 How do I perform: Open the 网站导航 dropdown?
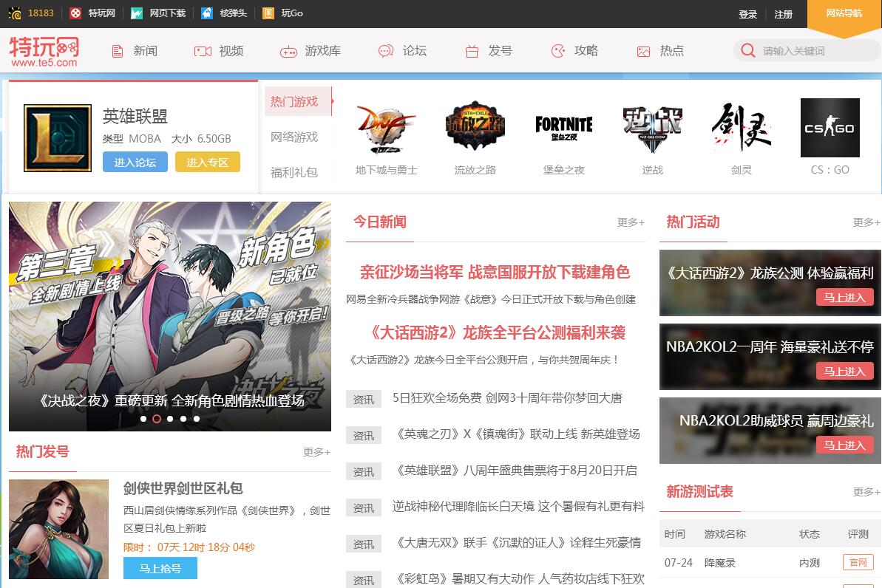(844, 13)
